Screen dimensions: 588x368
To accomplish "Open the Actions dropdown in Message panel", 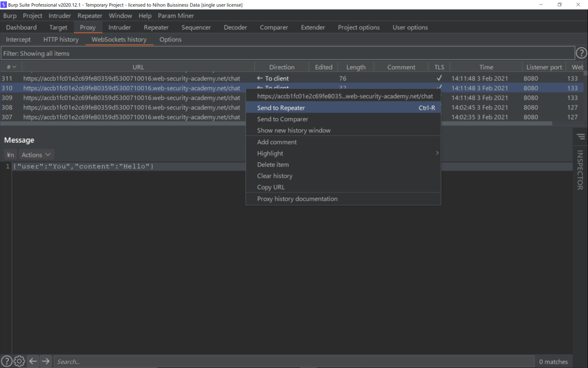I will (x=36, y=155).
